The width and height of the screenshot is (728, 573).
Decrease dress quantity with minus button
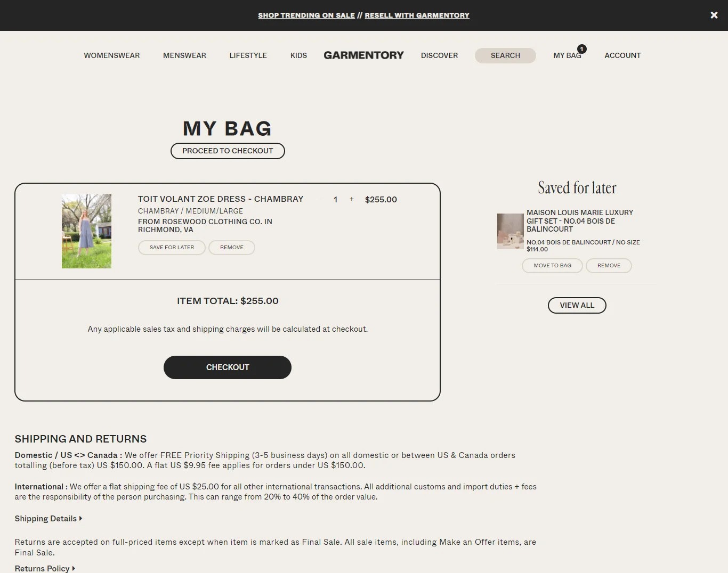321,199
